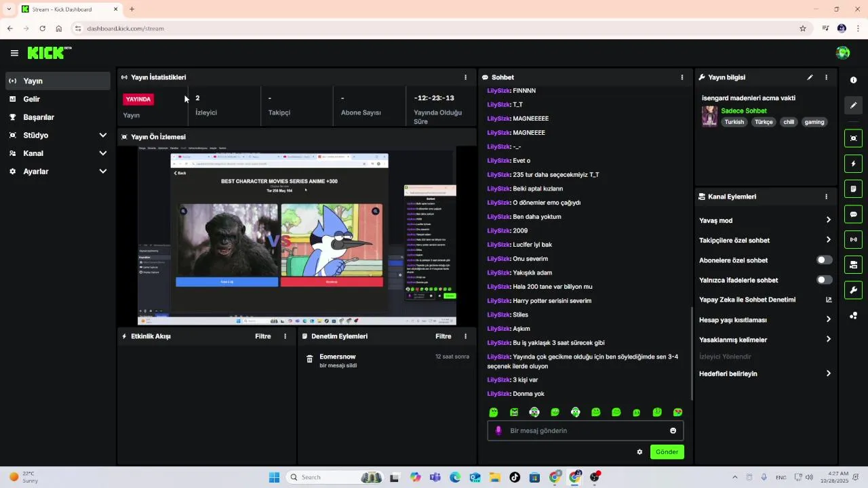Open Microsoft Edge from the taskbar
868x488 pixels.
point(455,477)
